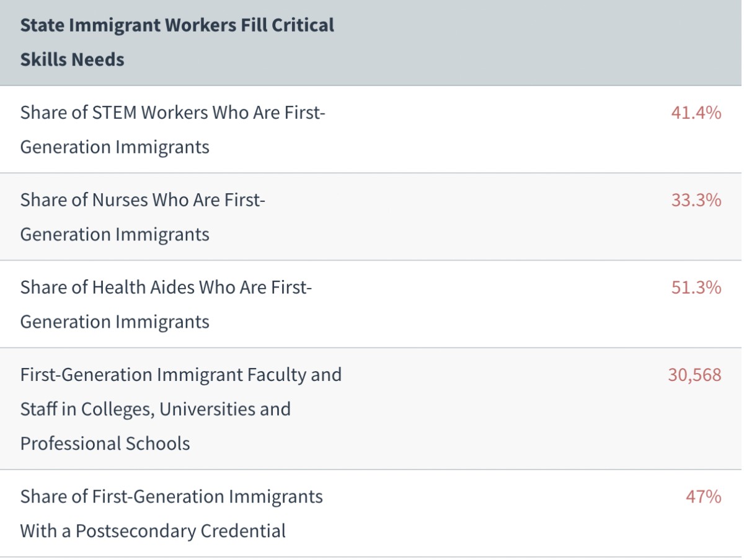Image resolution: width=744 pixels, height=560 pixels.
Task: Select the Health Aides share row label
Action: (166, 304)
